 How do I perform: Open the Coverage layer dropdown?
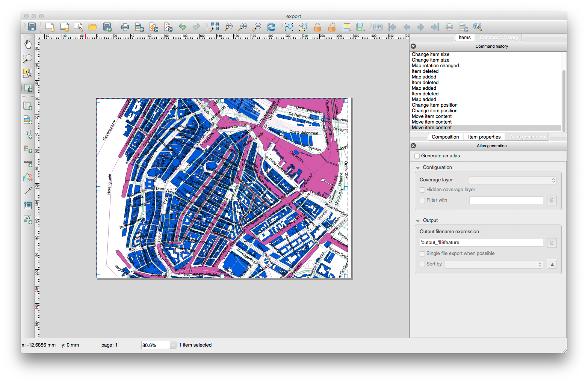512,181
